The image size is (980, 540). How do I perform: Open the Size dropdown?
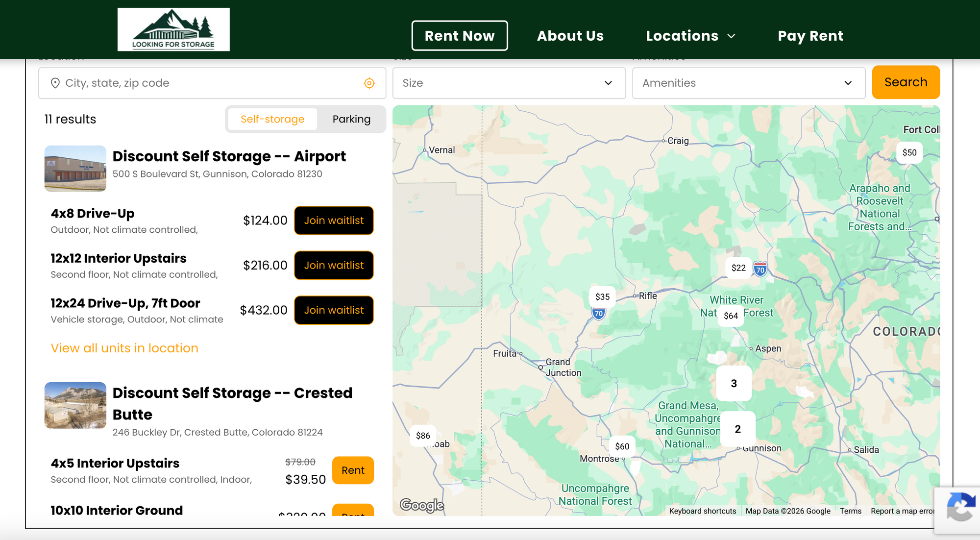click(x=509, y=83)
